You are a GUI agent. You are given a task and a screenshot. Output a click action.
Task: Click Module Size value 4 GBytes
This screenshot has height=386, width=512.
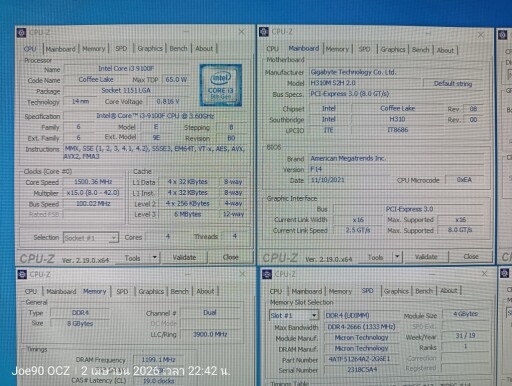coord(465,314)
